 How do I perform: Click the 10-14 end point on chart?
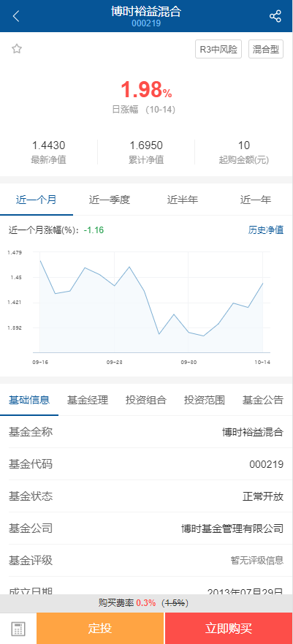coord(262,283)
